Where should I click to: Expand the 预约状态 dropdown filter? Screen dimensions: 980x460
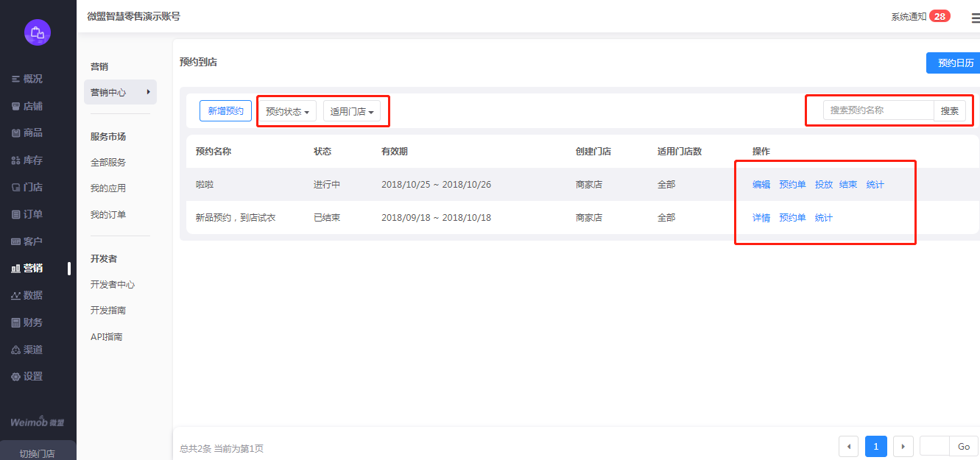click(x=287, y=111)
